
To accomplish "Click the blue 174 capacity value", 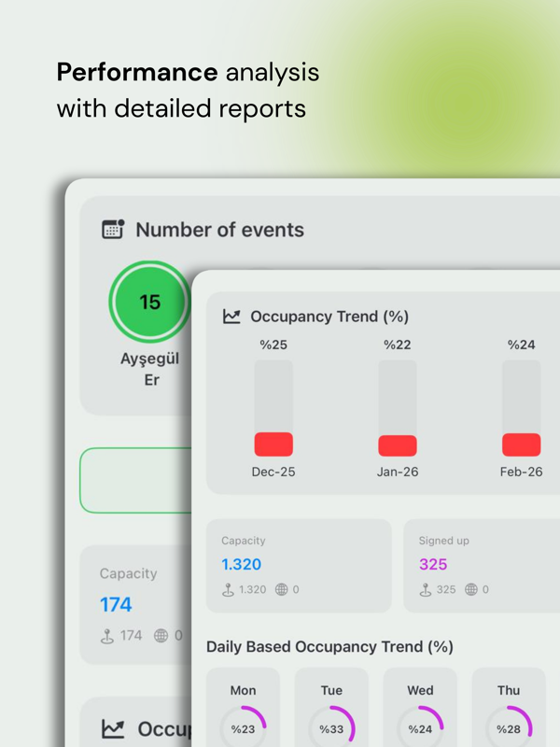I will click(116, 604).
